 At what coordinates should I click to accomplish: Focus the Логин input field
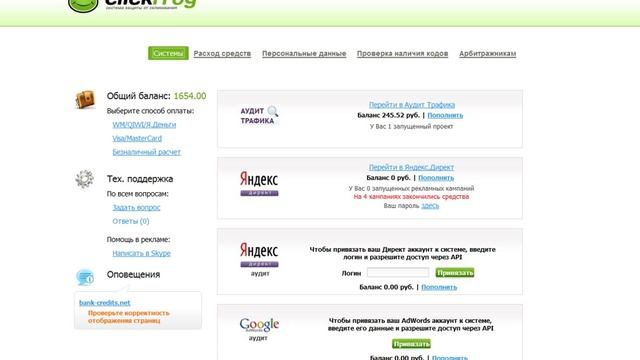click(398, 273)
